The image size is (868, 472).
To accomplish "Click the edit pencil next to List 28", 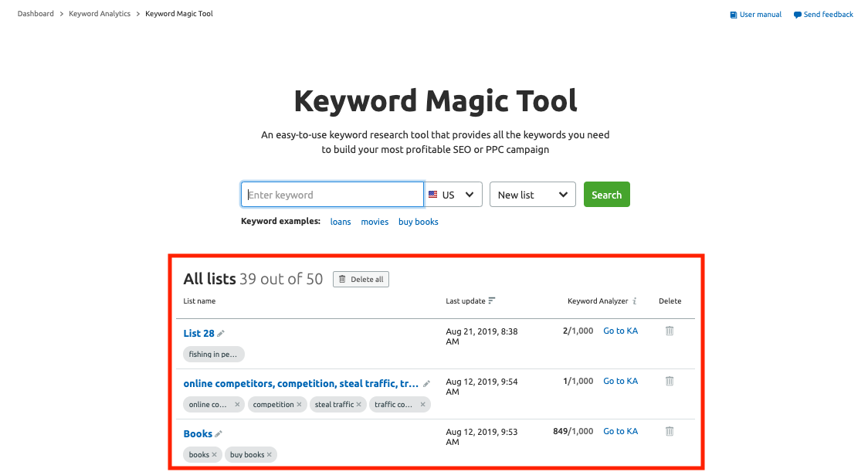I will tap(220, 332).
